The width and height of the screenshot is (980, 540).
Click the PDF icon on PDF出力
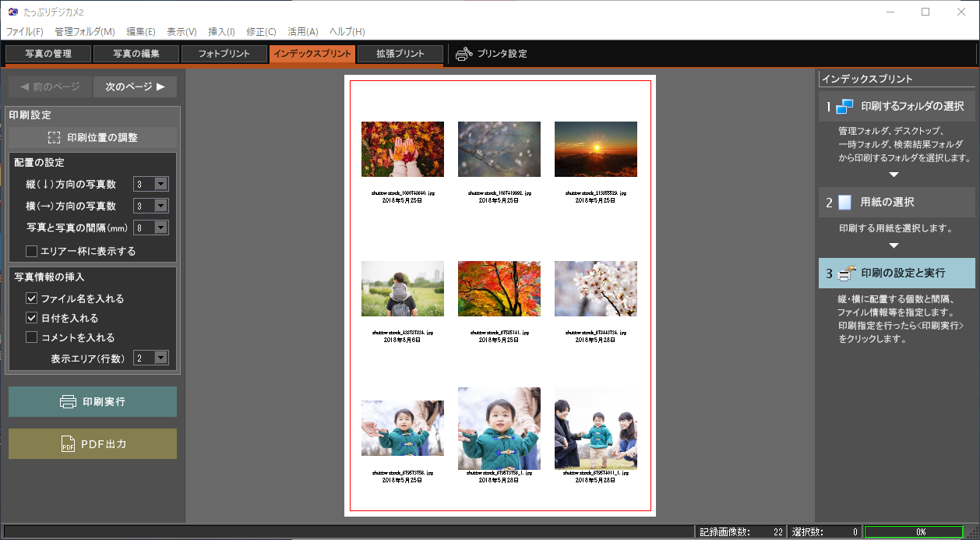(x=68, y=444)
